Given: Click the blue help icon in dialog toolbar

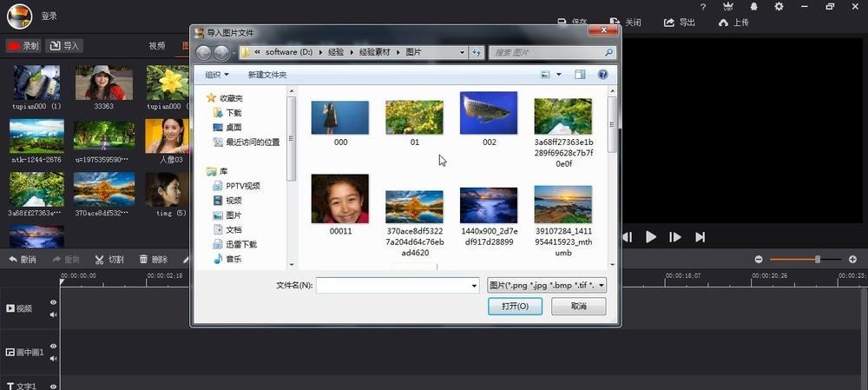Looking at the screenshot, I should (603, 74).
